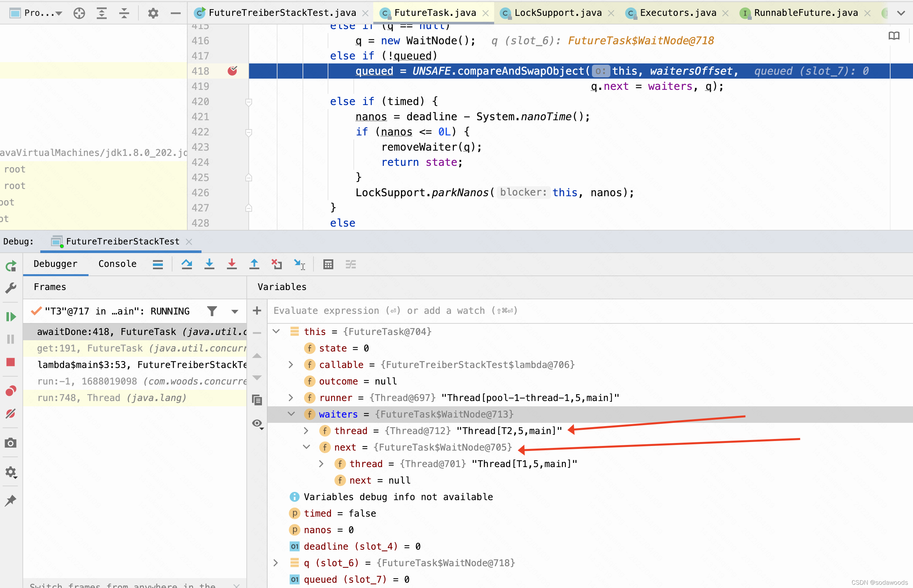
Task: Expand the q (slot_6) variable node
Action: point(275,563)
